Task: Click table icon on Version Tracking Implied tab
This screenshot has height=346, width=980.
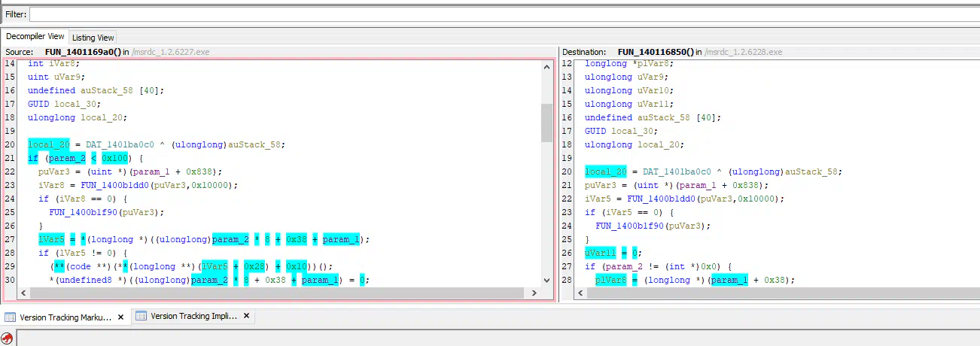Action: [x=141, y=316]
